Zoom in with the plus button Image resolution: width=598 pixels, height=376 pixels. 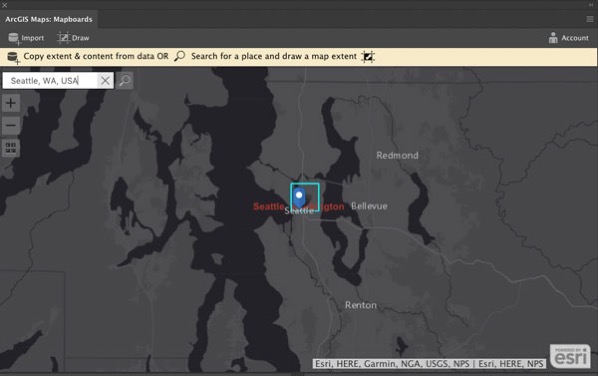[11, 103]
